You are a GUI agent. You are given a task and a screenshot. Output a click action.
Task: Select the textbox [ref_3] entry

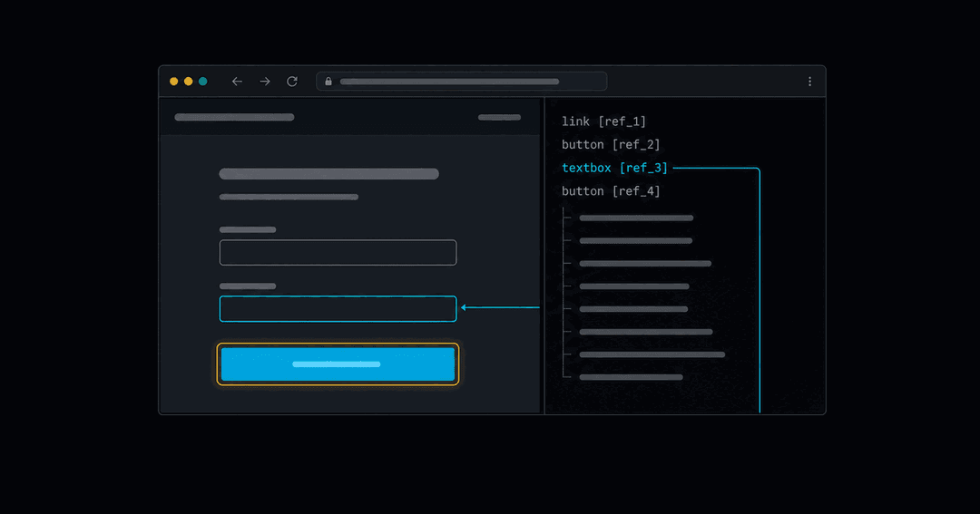614,168
